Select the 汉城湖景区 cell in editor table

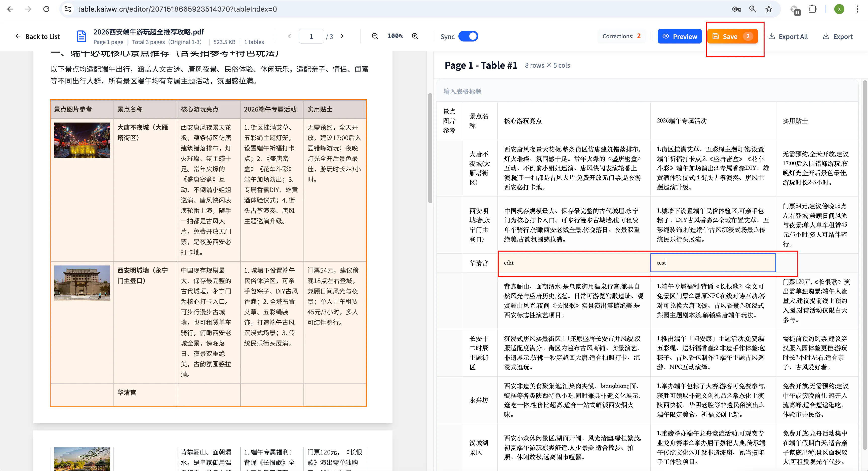point(480,447)
